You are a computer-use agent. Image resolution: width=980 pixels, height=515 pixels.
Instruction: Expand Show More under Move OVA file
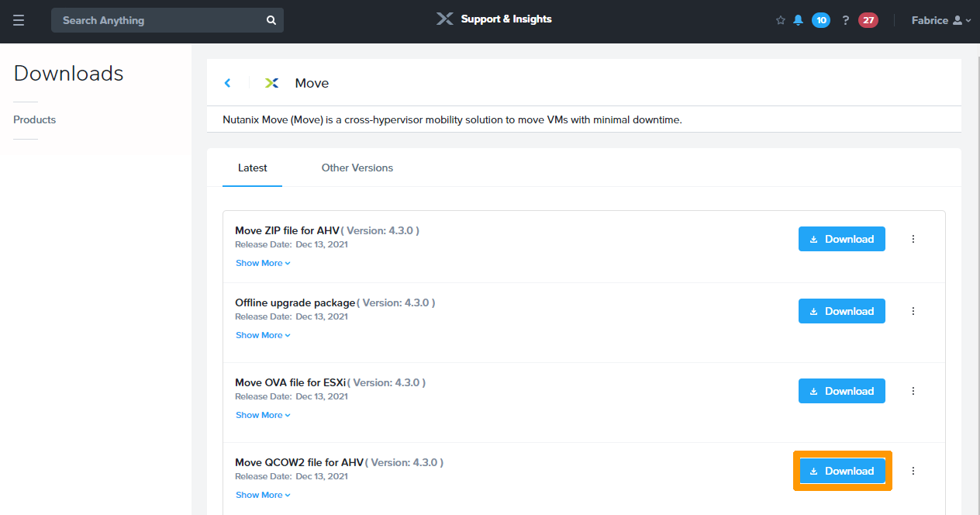point(263,415)
